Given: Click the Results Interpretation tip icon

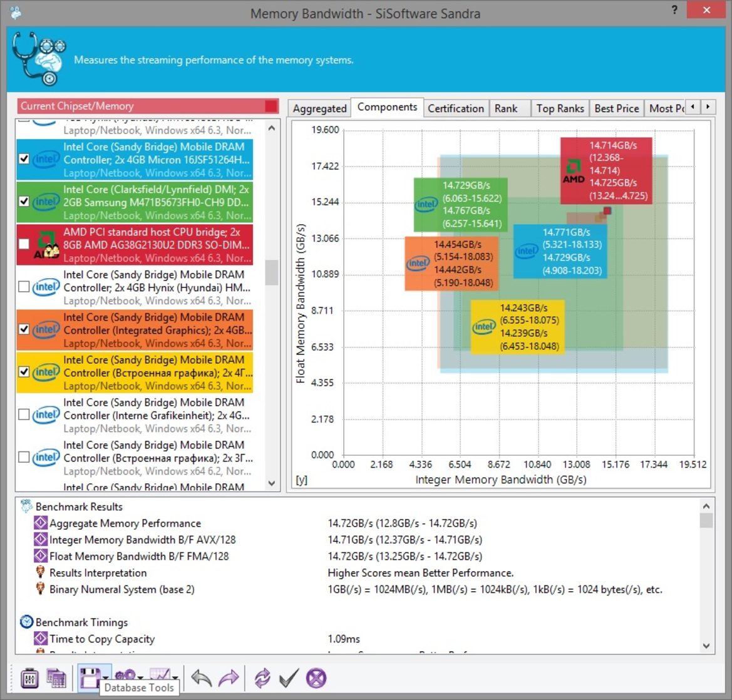Looking at the screenshot, I should coord(41,572).
